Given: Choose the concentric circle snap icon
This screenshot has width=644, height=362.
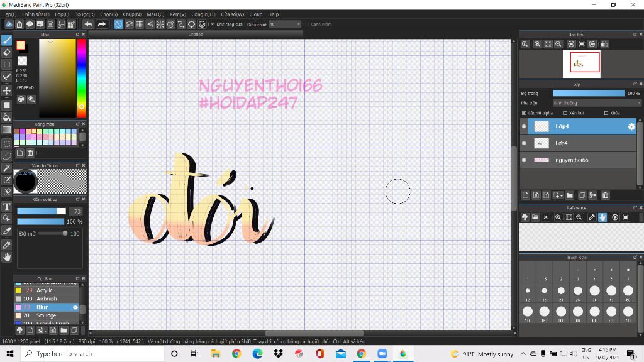Looking at the screenshot, I should tap(171, 25).
